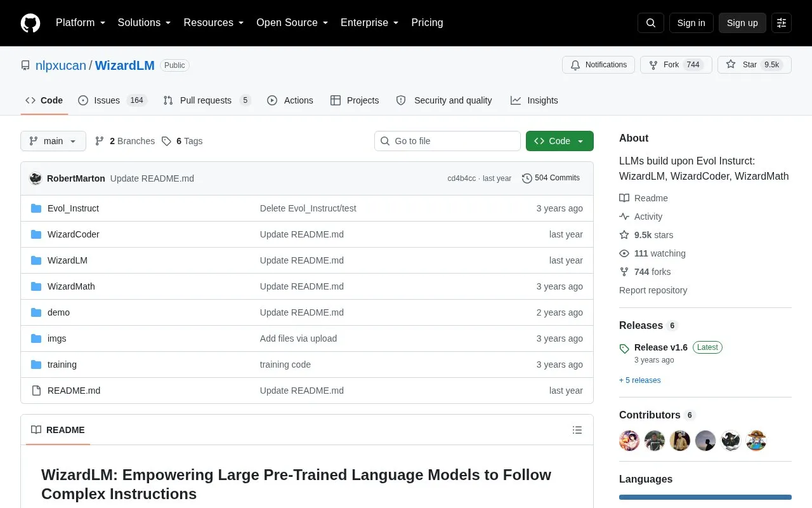The image size is (812, 508).
Task: Click Report repository link
Action: tap(653, 290)
